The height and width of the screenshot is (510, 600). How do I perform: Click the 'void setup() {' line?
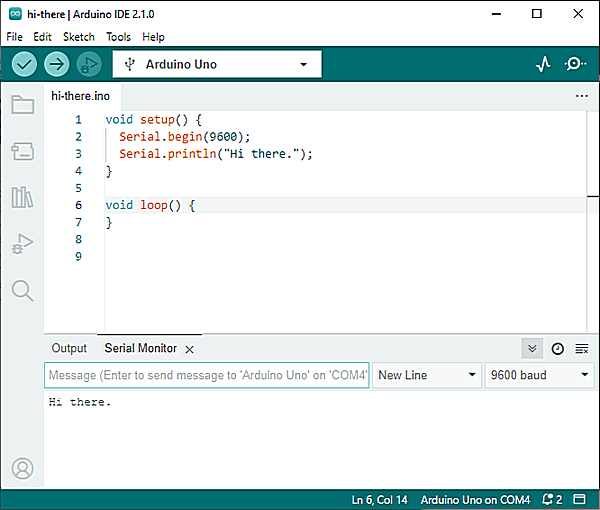click(153, 120)
